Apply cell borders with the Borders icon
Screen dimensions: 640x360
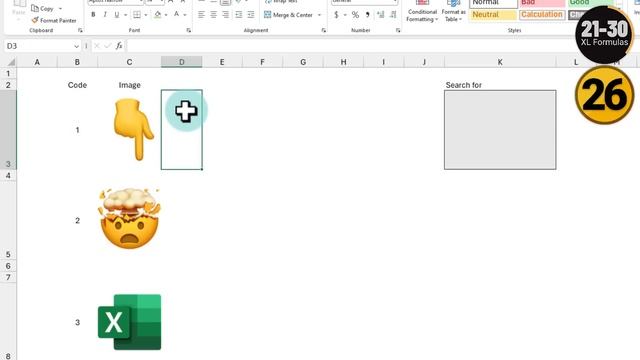click(x=137, y=15)
